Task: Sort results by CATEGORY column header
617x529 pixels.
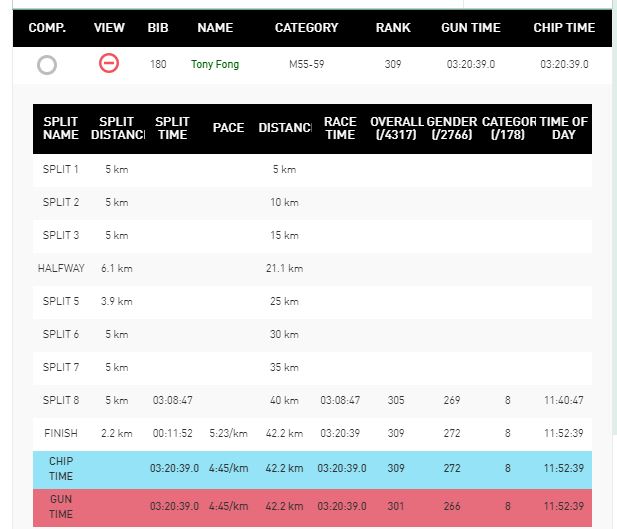Action: [307, 28]
